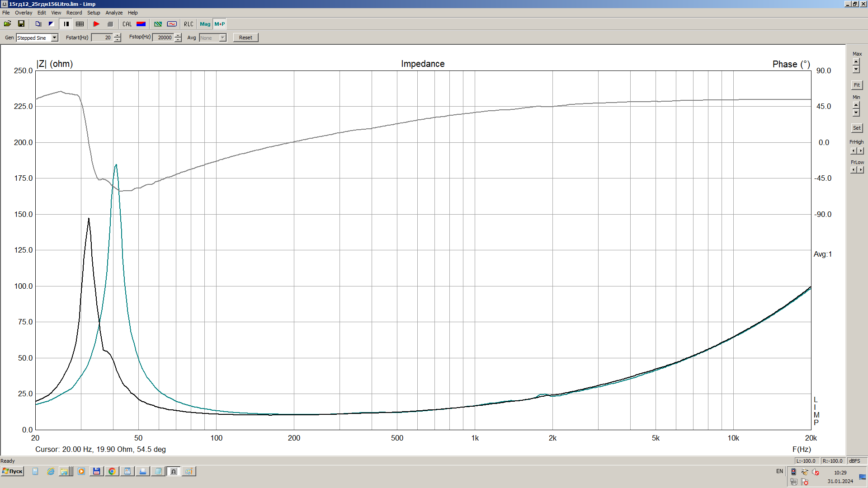Viewport: 868px width, 488px height.
Task: Move FrHigh right with the arrow
Action: (x=861, y=151)
